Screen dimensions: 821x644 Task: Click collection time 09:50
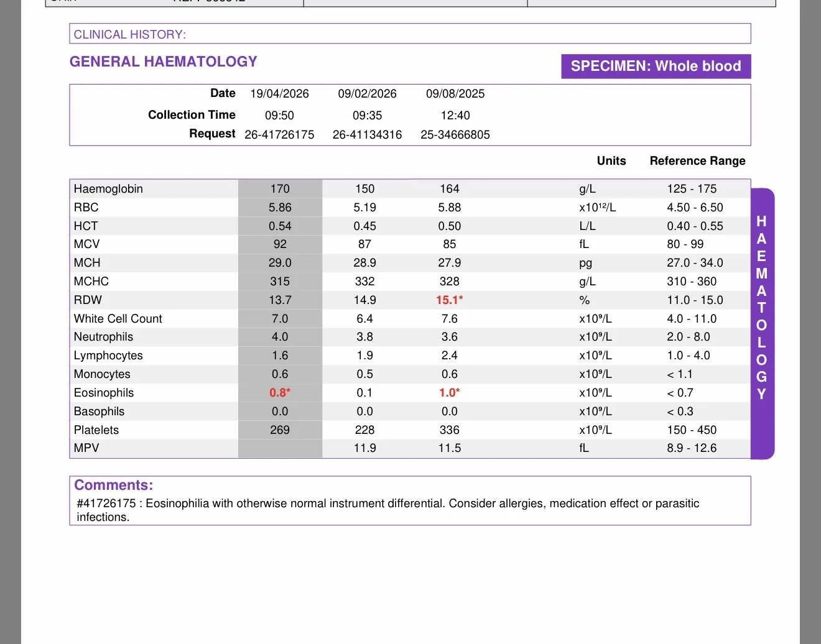(x=280, y=116)
